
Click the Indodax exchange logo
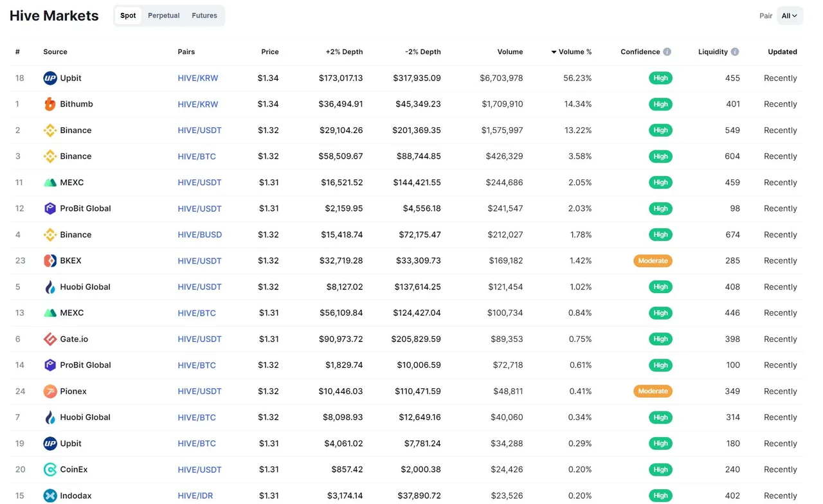click(50, 496)
